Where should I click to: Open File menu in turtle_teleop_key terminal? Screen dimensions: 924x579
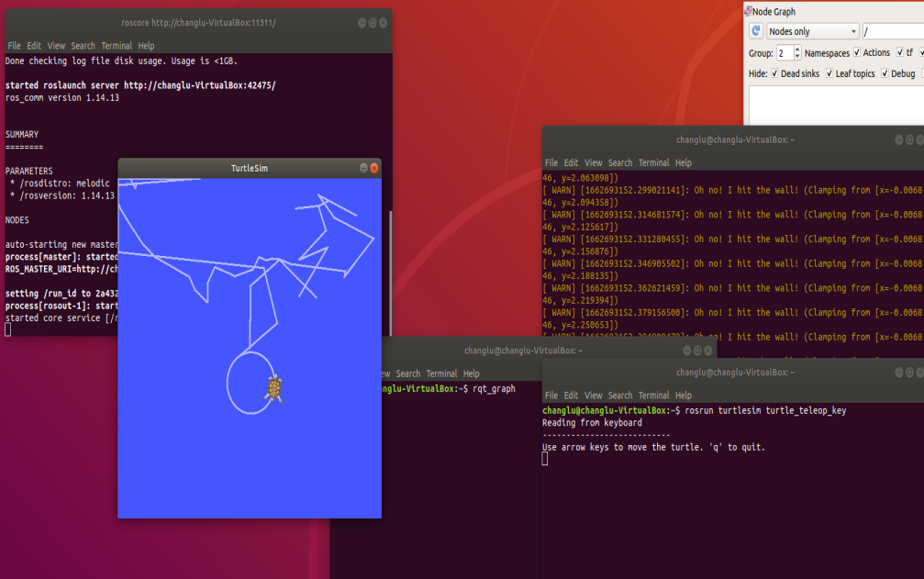[551, 395]
